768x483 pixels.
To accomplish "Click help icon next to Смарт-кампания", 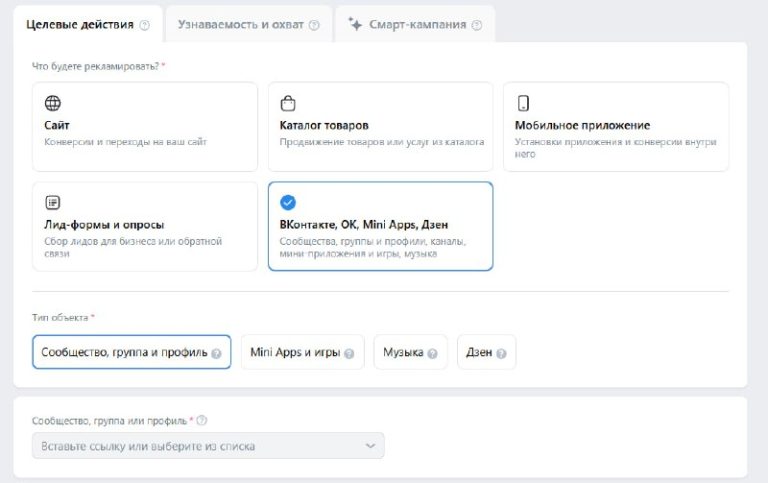I will (476, 25).
